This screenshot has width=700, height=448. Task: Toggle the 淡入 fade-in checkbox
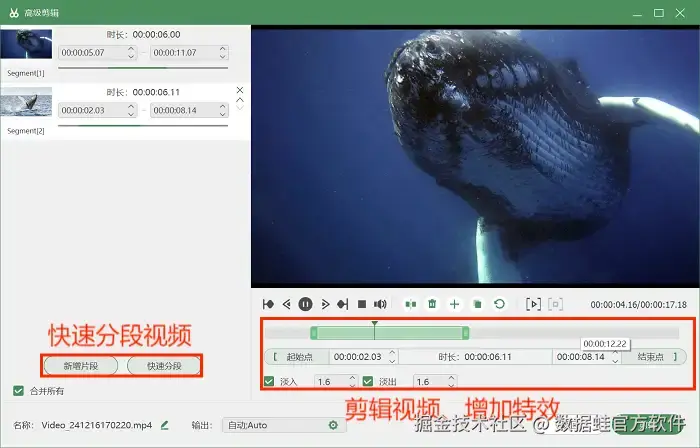[x=269, y=381]
